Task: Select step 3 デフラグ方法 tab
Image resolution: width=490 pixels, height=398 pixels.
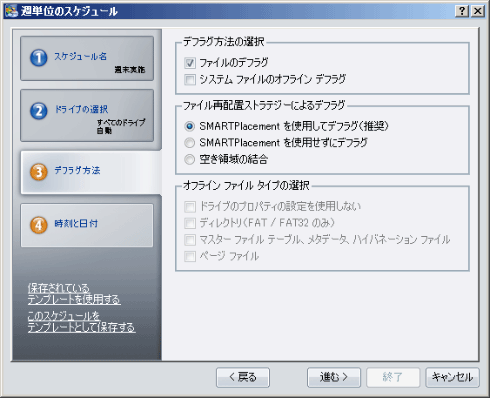Action: [91, 172]
